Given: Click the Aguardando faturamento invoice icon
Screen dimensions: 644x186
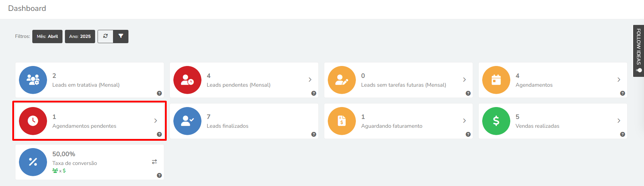Looking at the screenshot, I should pyautogui.click(x=342, y=121).
